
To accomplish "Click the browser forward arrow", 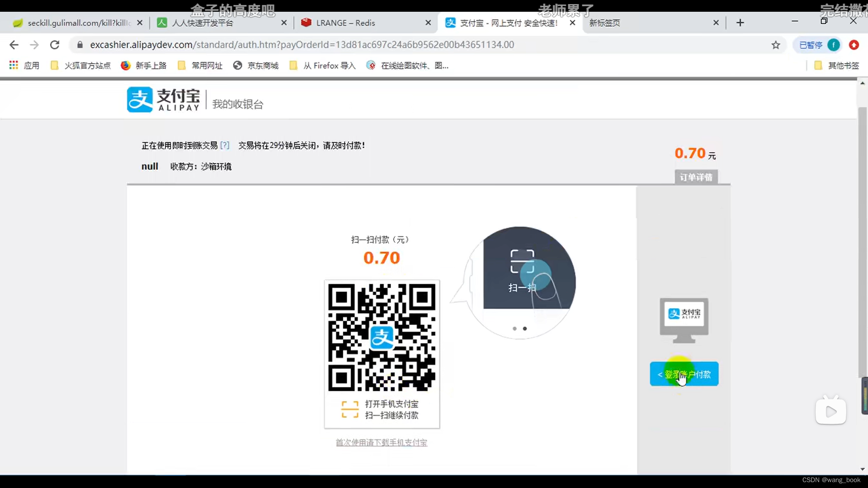I will pos(34,45).
